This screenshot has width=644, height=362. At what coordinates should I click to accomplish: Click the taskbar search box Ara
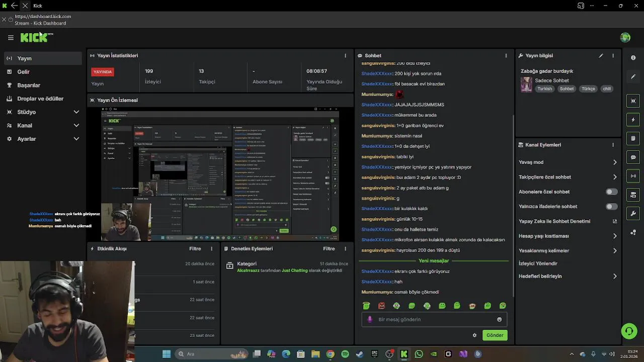pos(211,354)
